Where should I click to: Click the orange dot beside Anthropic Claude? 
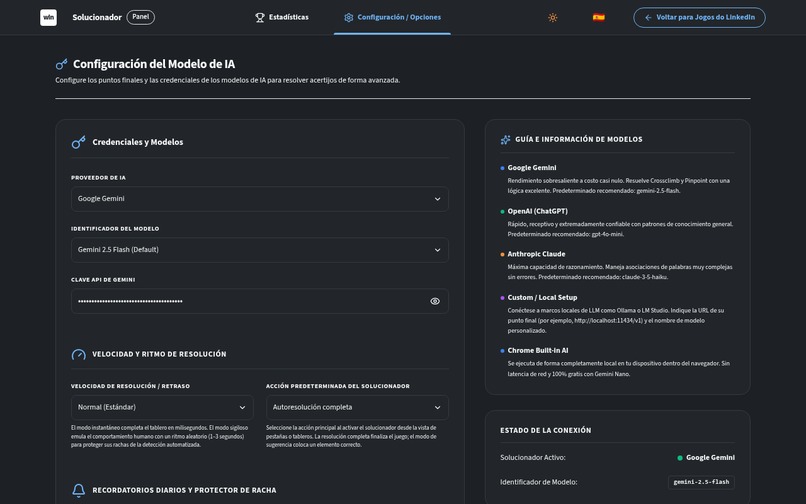click(502, 255)
